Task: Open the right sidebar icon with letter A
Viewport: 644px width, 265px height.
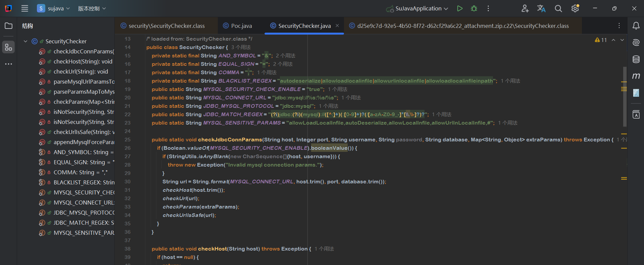Action: click(636, 114)
